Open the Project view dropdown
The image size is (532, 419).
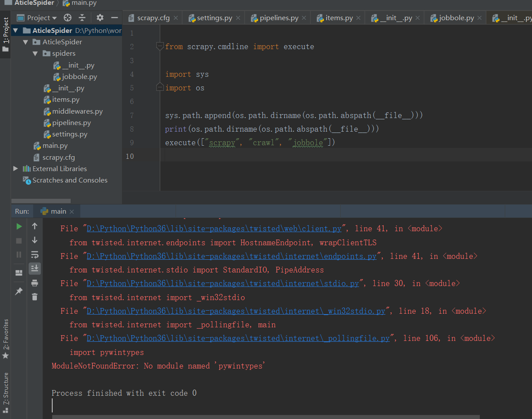tap(42, 18)
